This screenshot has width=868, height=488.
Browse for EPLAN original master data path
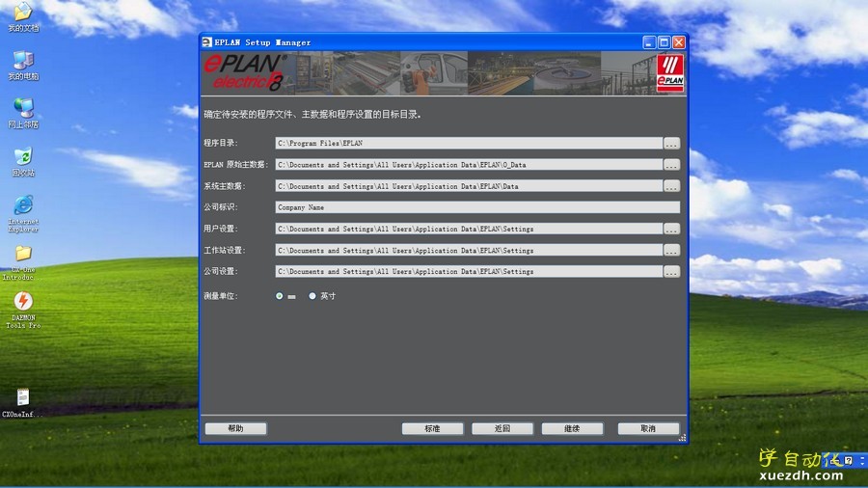671,165
